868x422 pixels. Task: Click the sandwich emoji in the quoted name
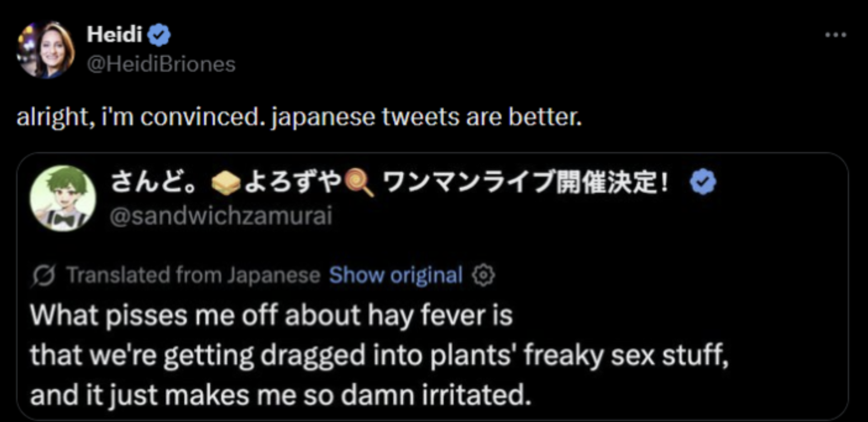[226, 184]
